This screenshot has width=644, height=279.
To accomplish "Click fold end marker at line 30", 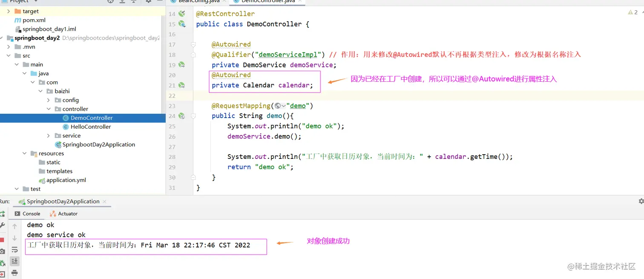I will [193, 177].
